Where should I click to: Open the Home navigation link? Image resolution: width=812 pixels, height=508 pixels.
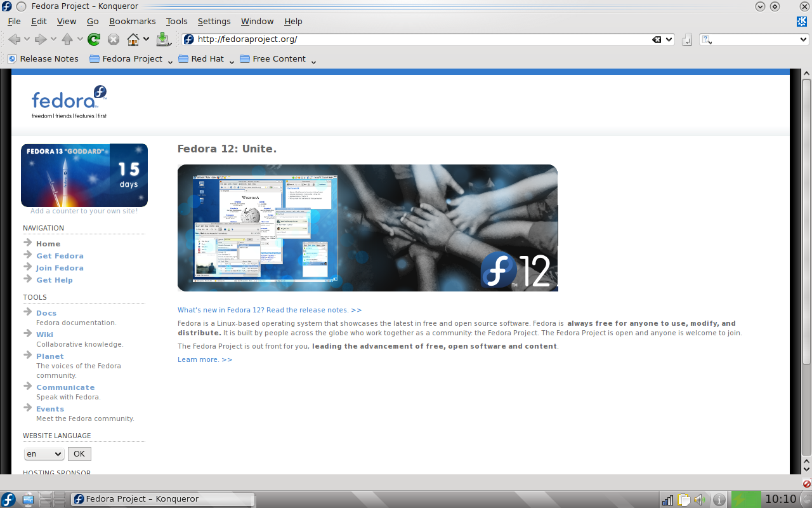(48, 244)
